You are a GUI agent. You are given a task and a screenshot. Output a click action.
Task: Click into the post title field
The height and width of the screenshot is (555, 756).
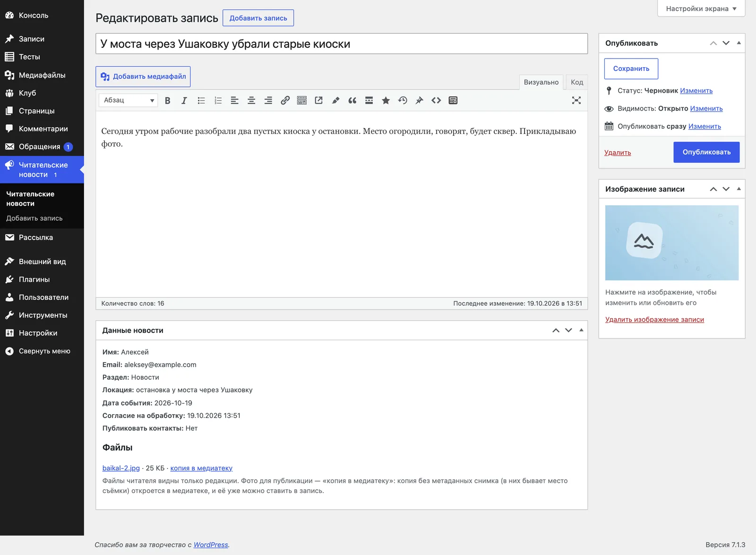point(342,43)
